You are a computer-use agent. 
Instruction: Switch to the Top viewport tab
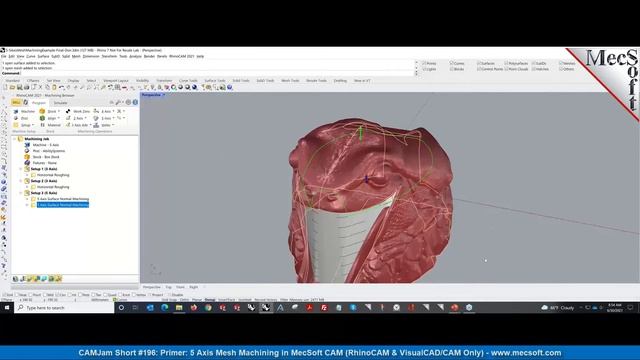click(x=169, y=287)
